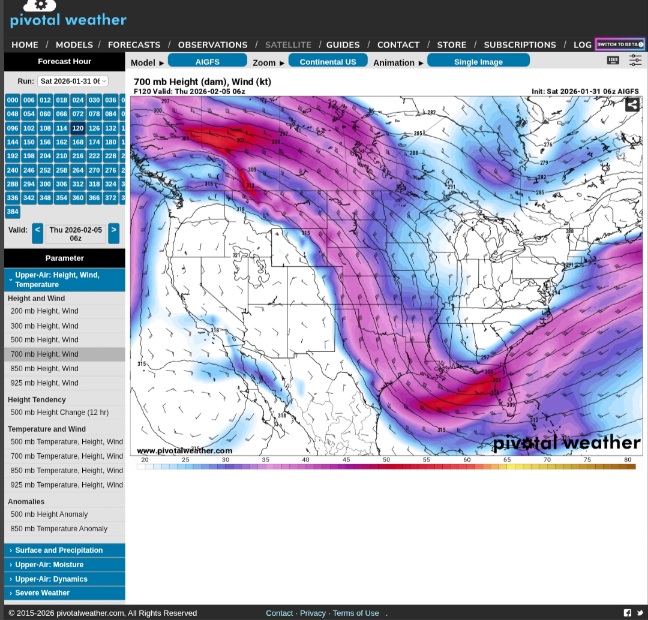648x620 pixels.
Task: Toggle the Switch to Beta button
Action: point(620,44)
